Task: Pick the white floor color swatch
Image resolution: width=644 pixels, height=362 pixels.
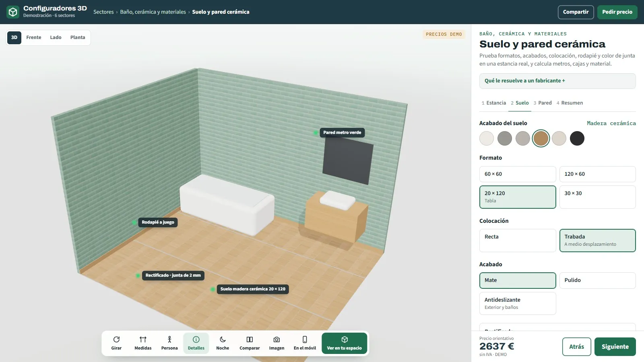Action: point(487,138)
